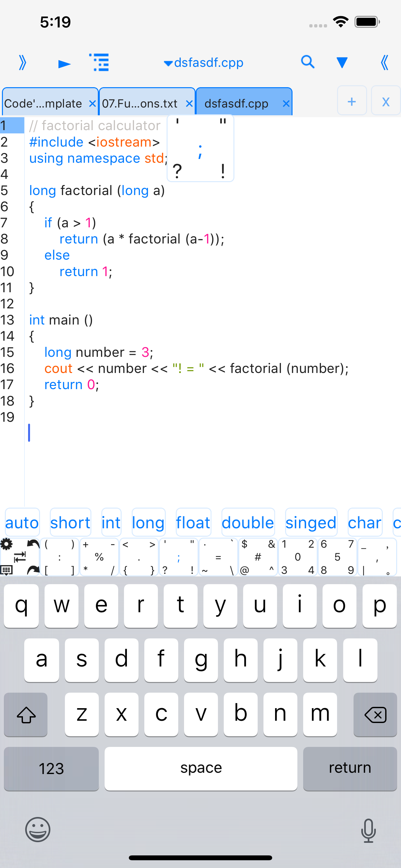Screen dimensions: 401x868
Task: Tap the percent arithmetic symbol key
Action: (99, 557)
